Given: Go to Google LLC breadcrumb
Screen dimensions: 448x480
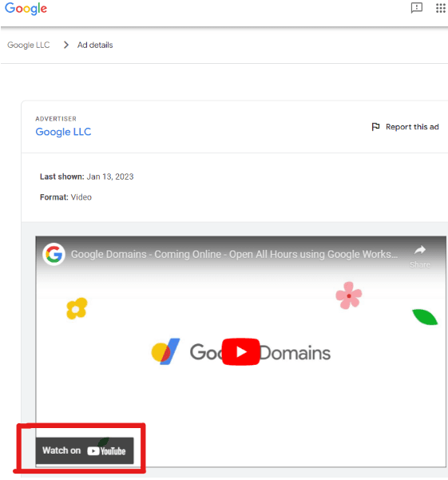Looking at the screenshot, I should [x=29, y=45].
